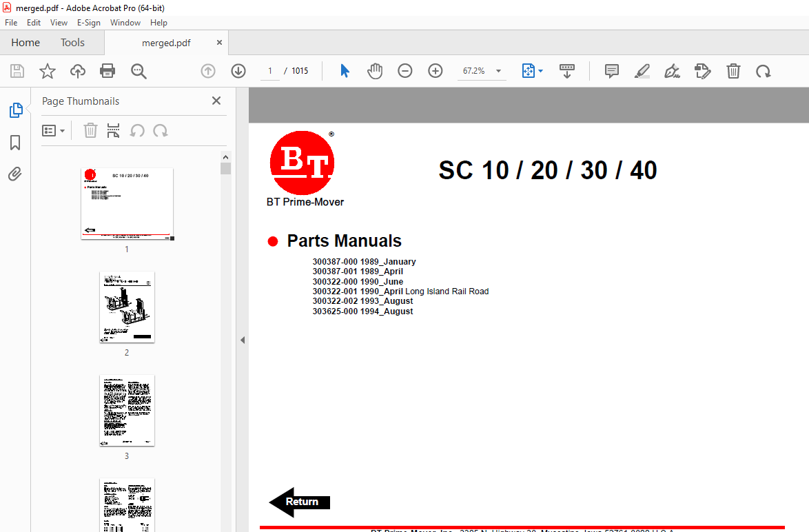Upload file to cloud icon
Screen dimensions: 809x532
(78, 71)
